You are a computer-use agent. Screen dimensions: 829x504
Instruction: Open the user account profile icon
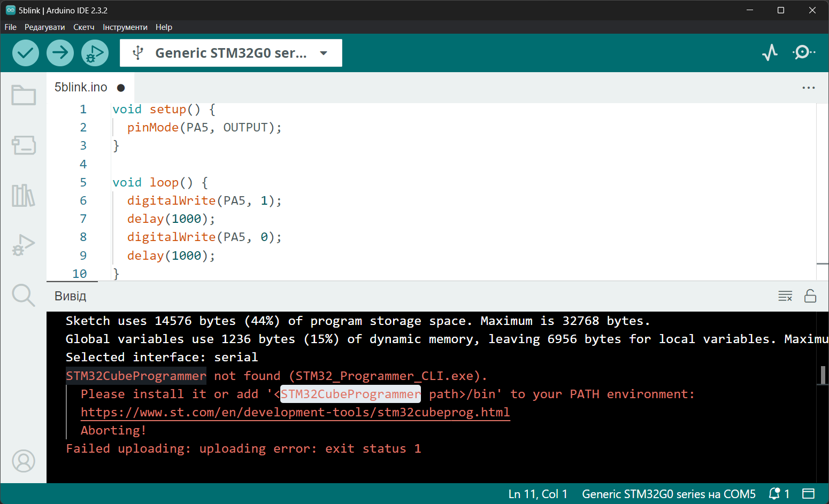(24, 461)
